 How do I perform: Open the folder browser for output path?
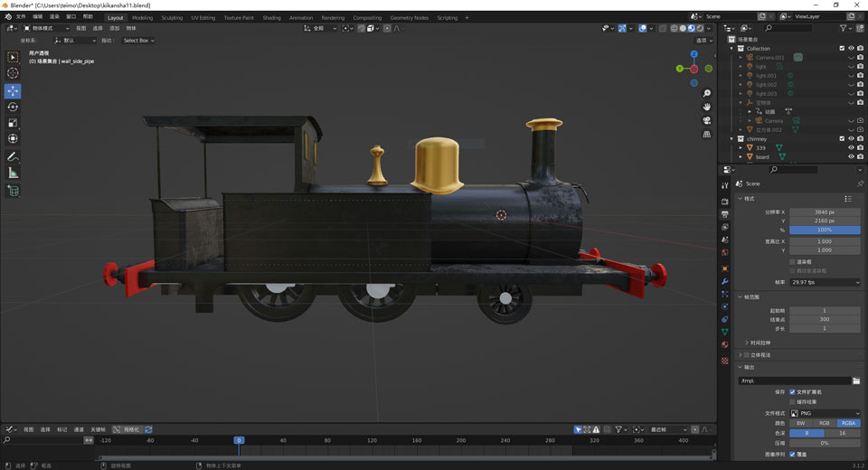click(856, 381)
